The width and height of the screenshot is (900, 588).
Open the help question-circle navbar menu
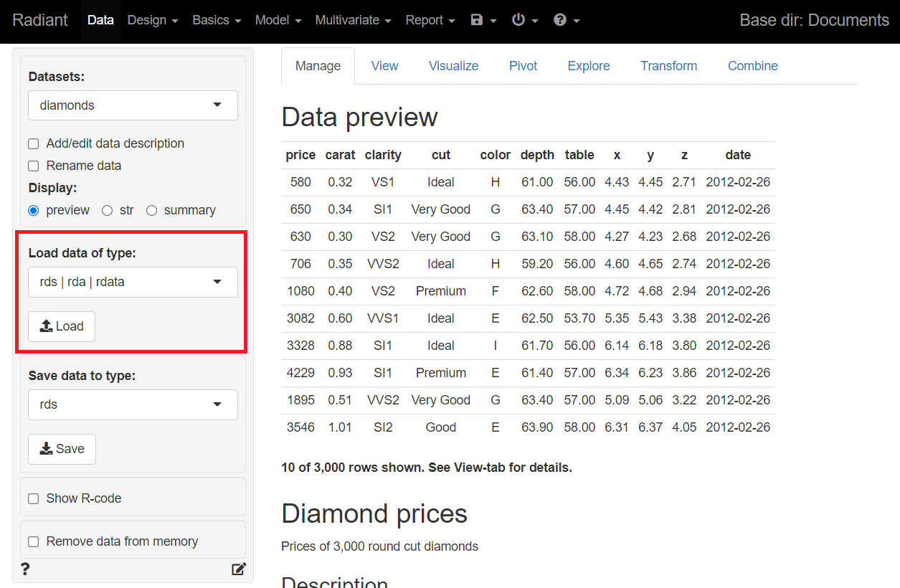(x=566, y=20)
